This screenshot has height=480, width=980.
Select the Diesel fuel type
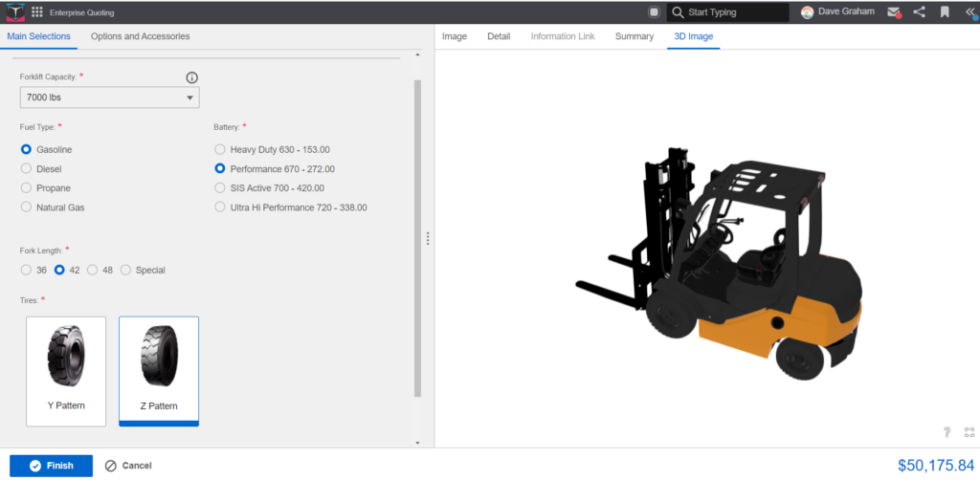41,168
